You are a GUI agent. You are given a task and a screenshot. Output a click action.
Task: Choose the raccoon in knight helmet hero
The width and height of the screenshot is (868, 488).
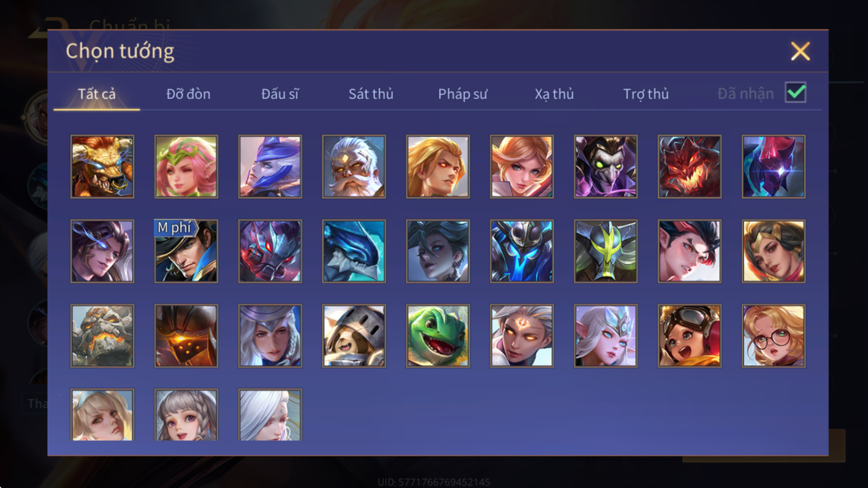pos(354,336)
